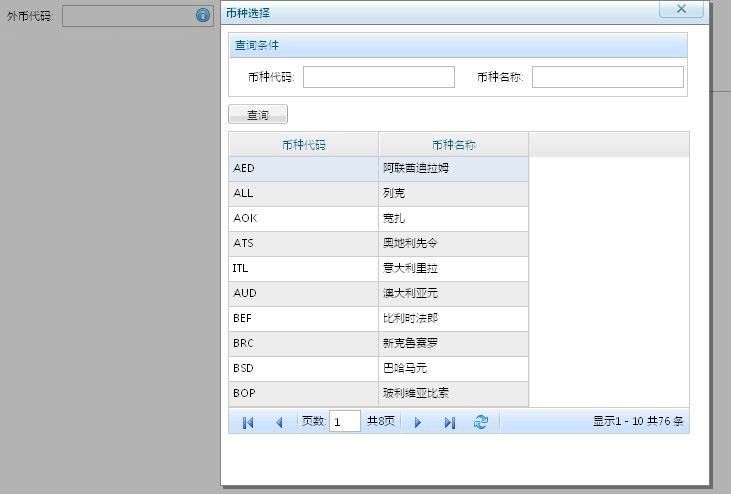
Task: Jump to the last page of results
Action: tap(449, 423)
